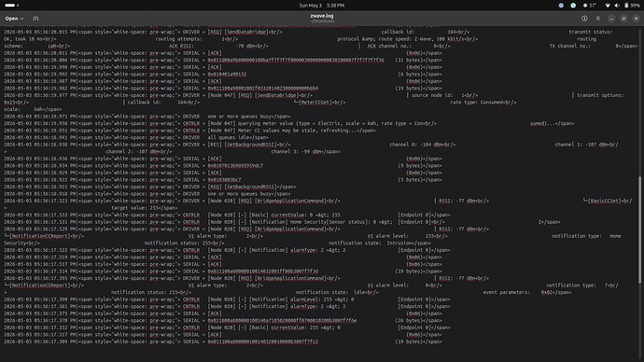Image resolution: width=644 pixels, height=362 pixels.
Task: Click the vertical scrollbar thumb
Action: 639,230
